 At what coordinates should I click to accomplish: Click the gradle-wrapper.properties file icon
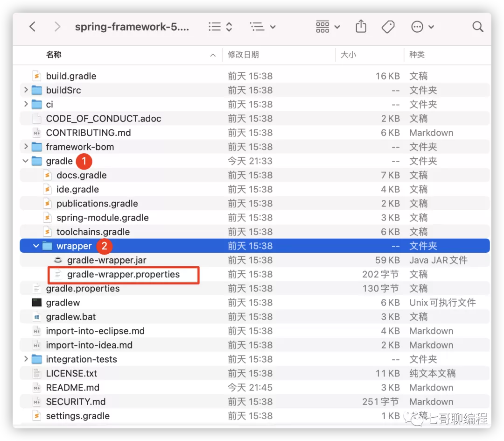(x=58, y=274)
